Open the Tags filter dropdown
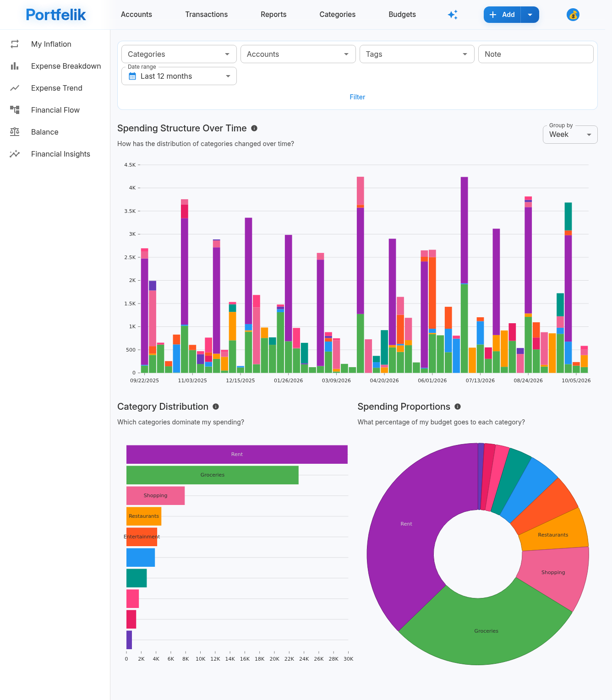Viewport: 612px width, 700px height. 417,54
